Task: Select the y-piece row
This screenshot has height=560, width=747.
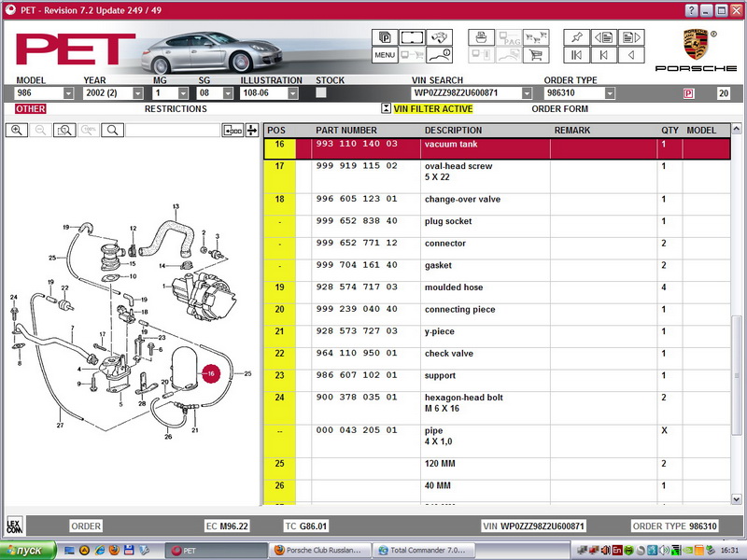Action: 497,336
